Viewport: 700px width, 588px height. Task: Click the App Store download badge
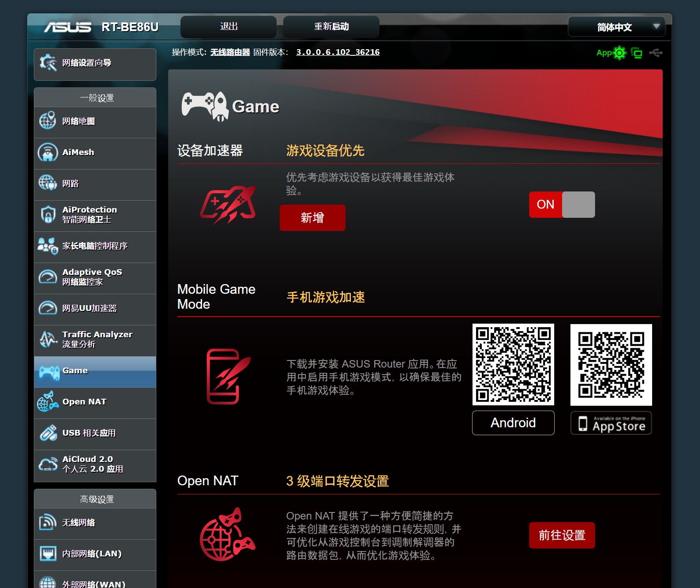pos(611,423)
